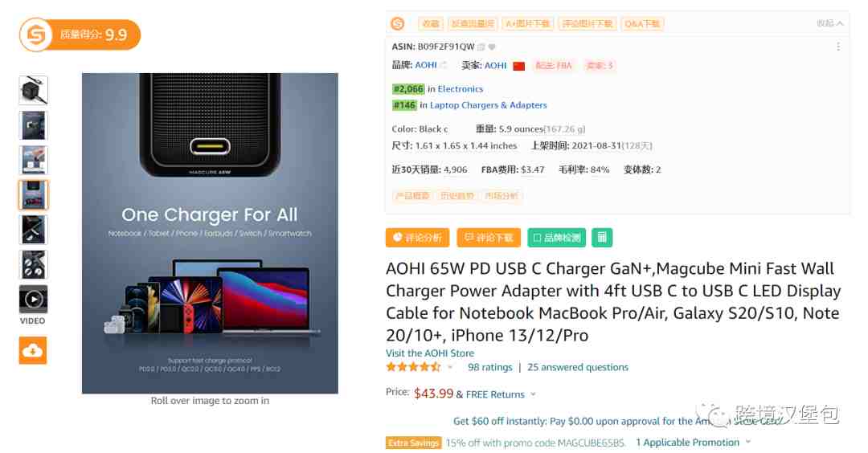Switch to the 市场分析 tab

[501, 196]
